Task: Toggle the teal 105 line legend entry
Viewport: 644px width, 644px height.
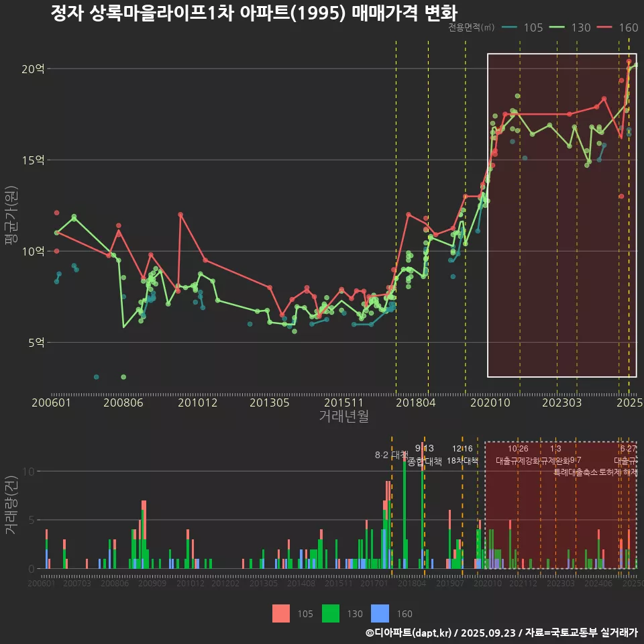Action: pos(523,28)
